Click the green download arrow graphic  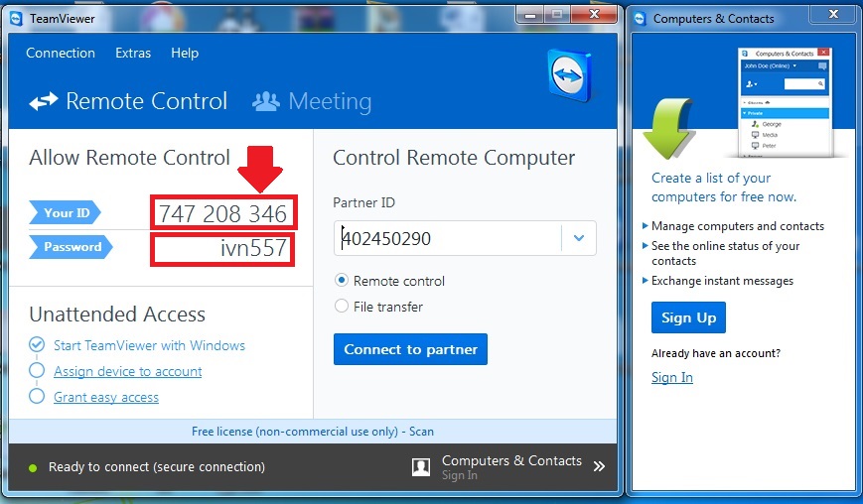668,129
